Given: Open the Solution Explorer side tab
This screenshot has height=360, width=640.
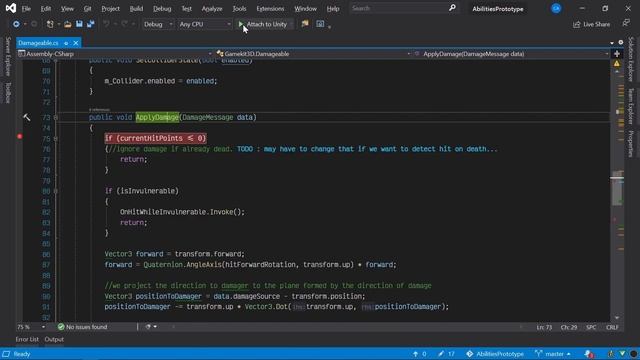Looking at the screenshot, I should point(631,59).
